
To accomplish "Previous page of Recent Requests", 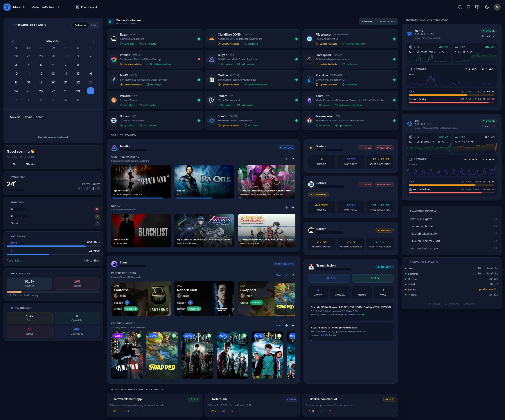I will [286, 275].
